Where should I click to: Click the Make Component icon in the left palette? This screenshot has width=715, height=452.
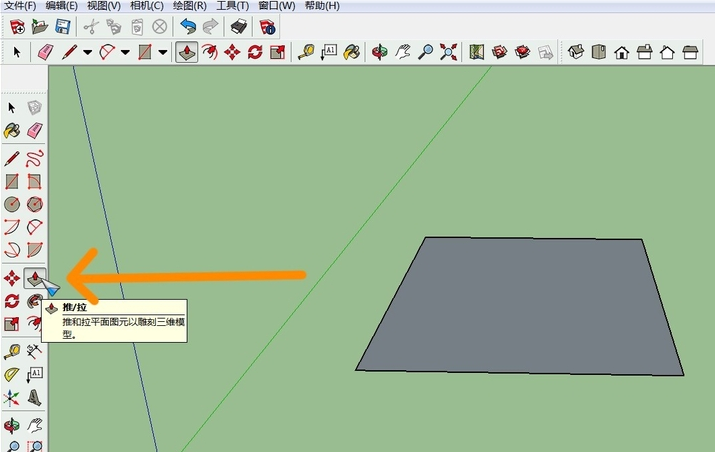(35, 108)
